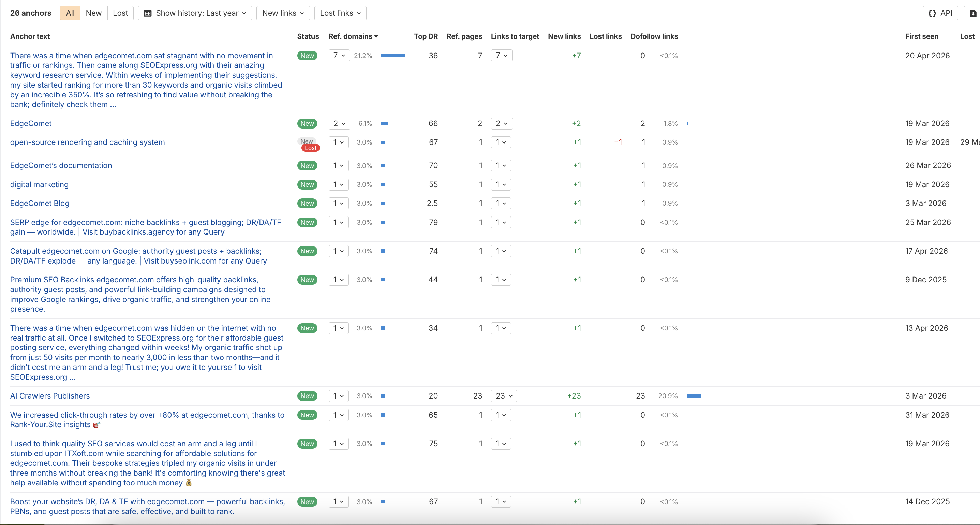
Task: Click the calendar icon in Show history
Action: [x=148, y=13]
